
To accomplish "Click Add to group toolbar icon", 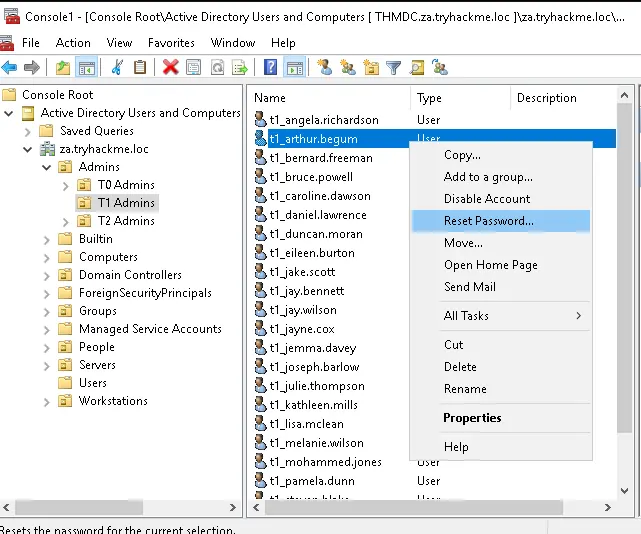I will 440,67.
